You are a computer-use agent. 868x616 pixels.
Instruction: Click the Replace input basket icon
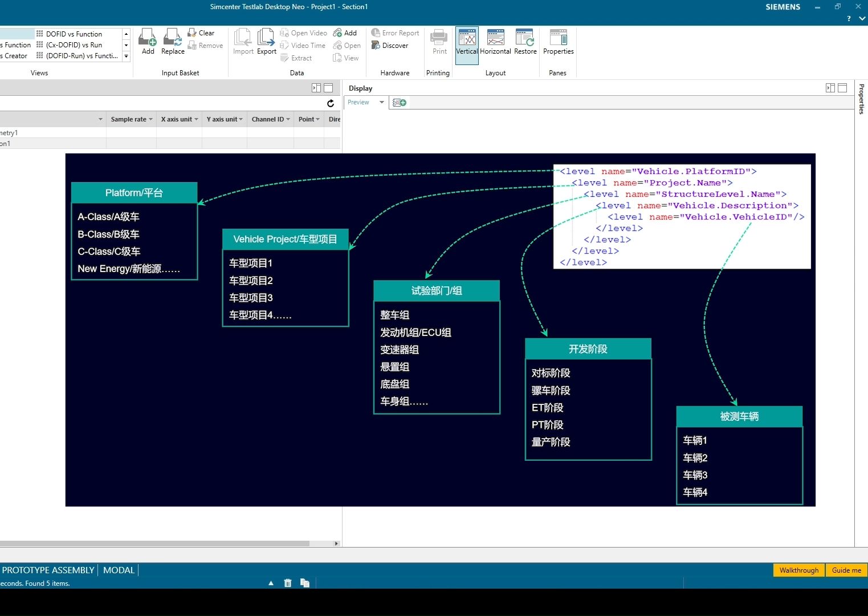coord(173,42)
